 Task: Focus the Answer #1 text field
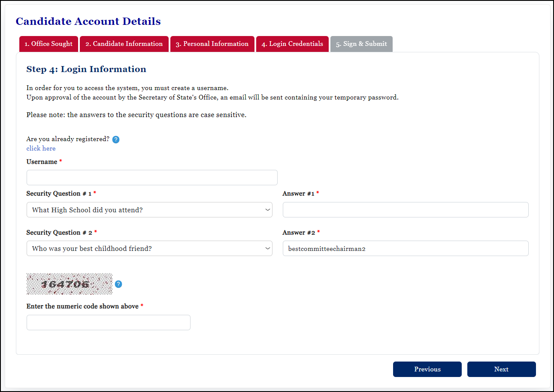pos(405,210)
